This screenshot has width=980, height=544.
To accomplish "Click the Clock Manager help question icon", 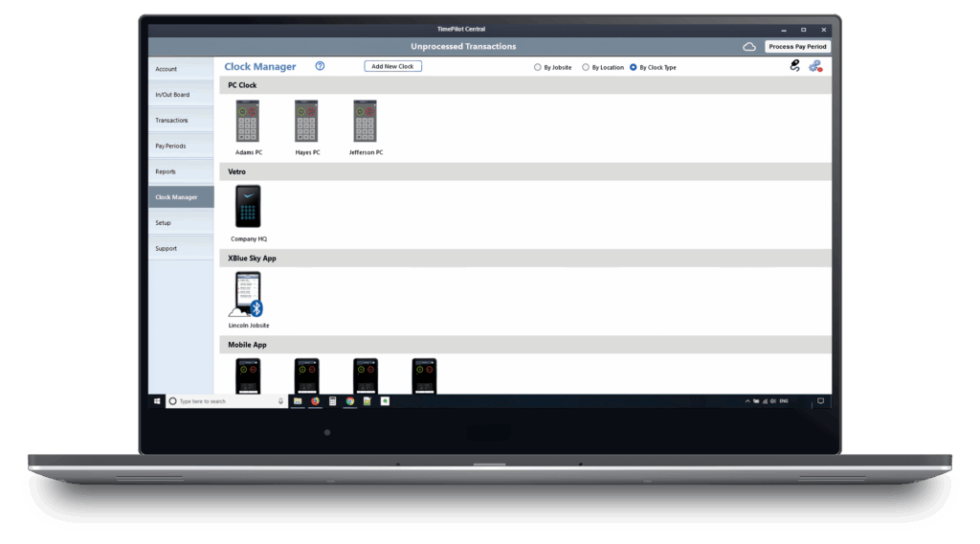I will (x=320, y=66).
